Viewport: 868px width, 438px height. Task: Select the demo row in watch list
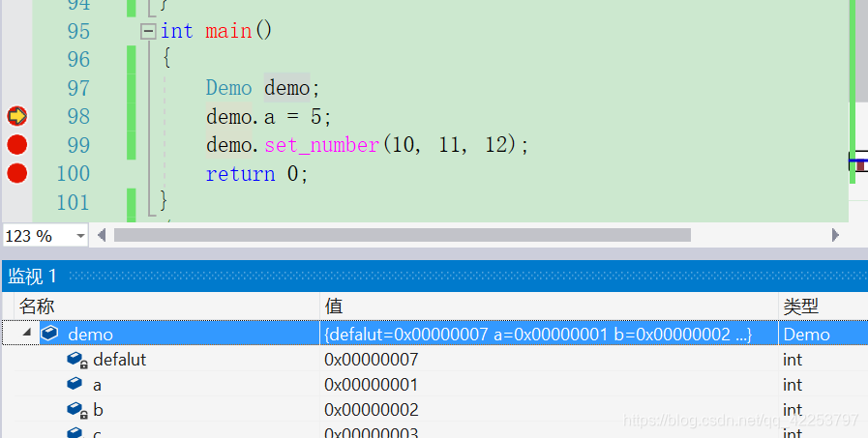[435, 334]
